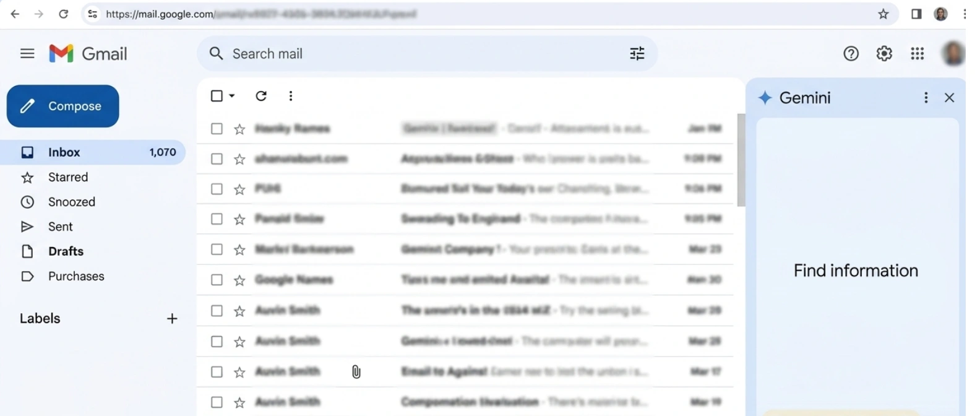Open the Inbox folder
The image size is (980, 416).
93,152
